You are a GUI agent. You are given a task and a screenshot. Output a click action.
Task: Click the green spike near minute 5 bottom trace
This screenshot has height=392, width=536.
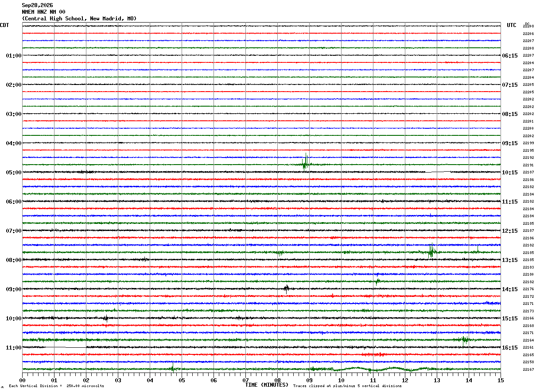[x=173, y=367]
